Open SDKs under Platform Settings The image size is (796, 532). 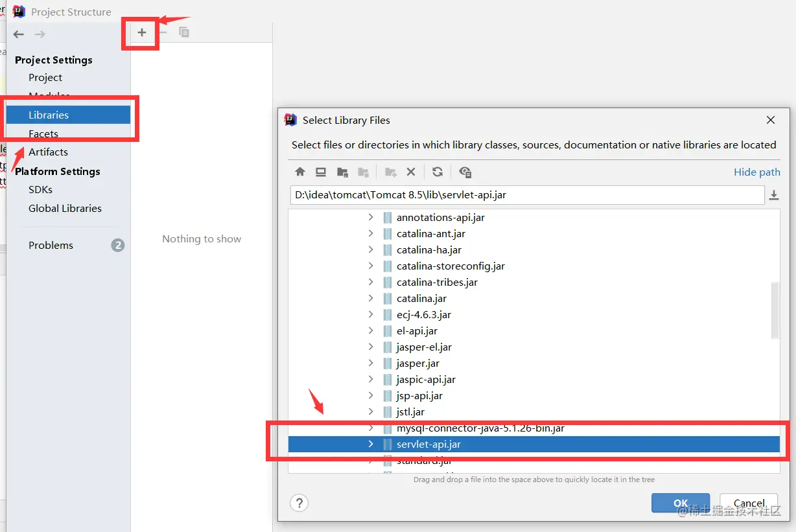(x=40, y=189)
